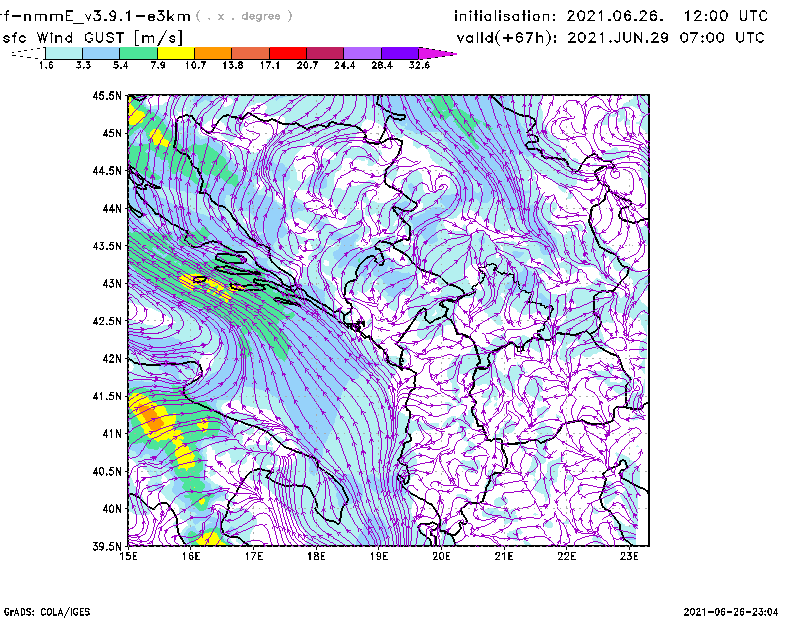The image size is (800, 618).
Task: Click the '45.5N' latitude label
Action: (107, 95)
